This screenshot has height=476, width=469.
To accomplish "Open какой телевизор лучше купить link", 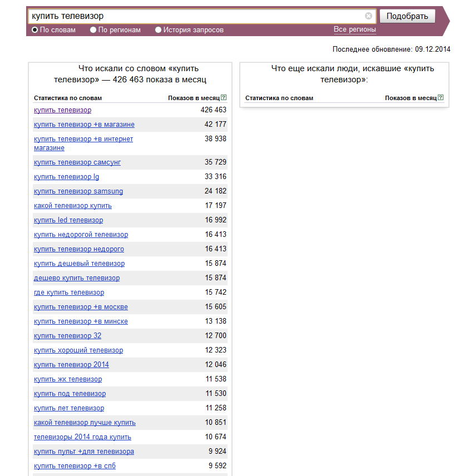I will click(x=85, y=423).
